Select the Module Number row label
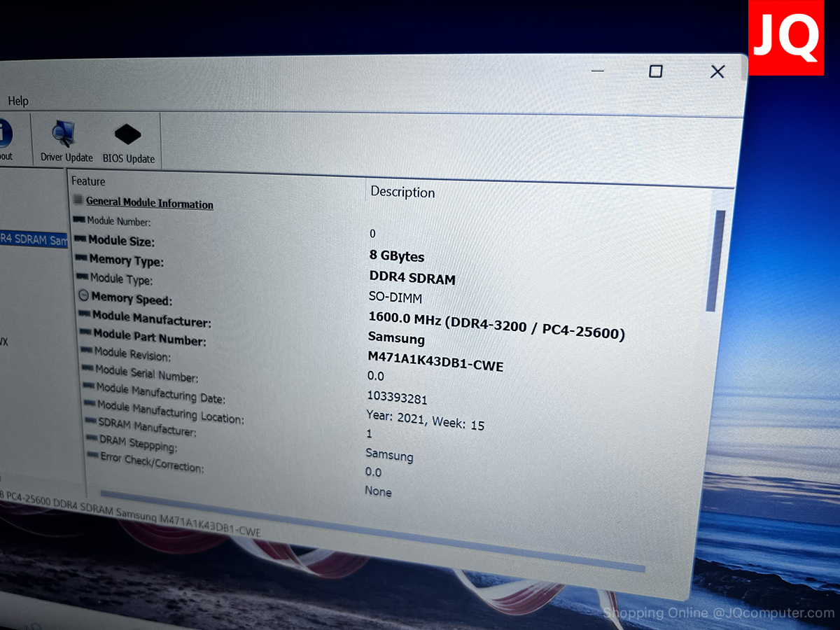This screenshot has width=840, height=630. point(119,221)
